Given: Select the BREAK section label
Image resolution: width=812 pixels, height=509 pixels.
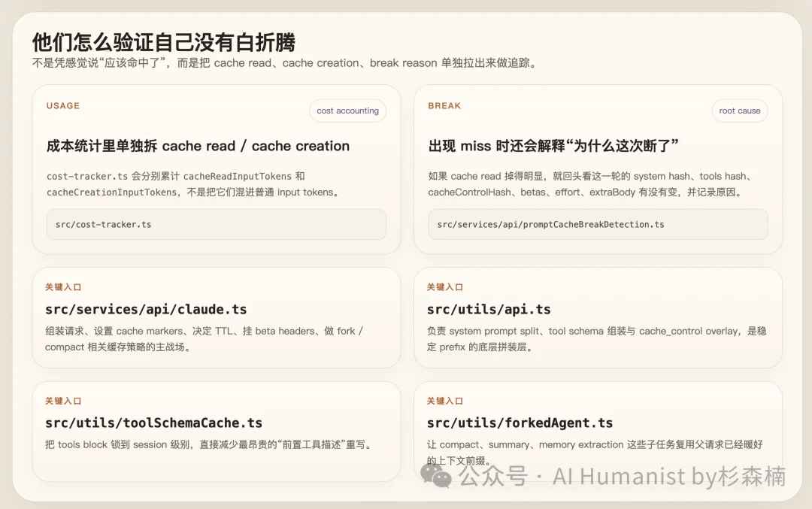Looking at the screenshot, I should (444, 106).
